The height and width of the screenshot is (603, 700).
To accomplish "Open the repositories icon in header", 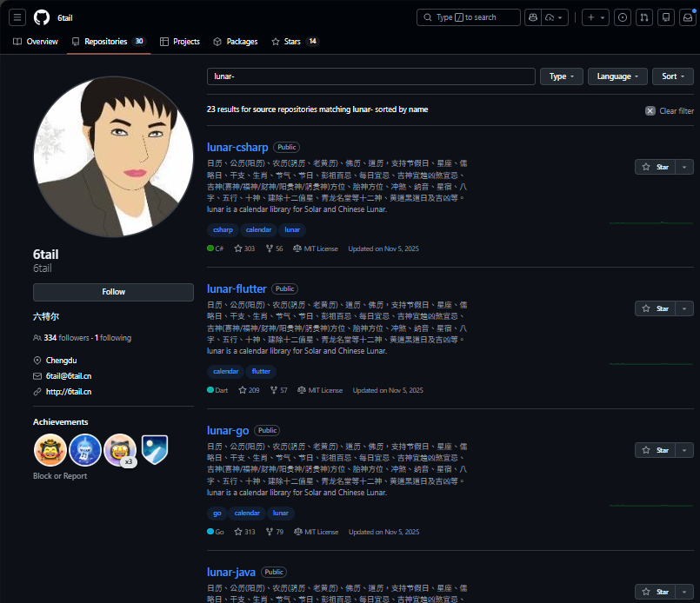I will (666, 17).
